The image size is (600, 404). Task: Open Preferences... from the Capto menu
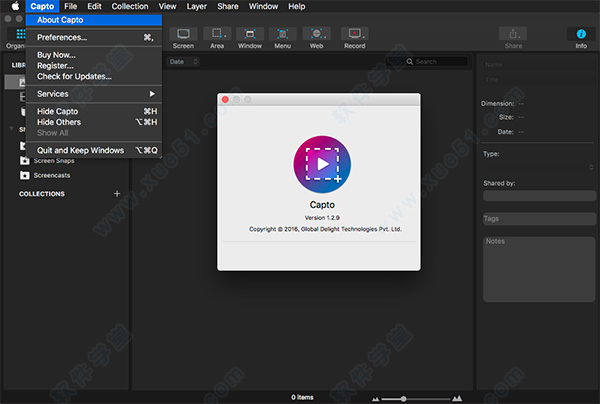(x=94, y=37)
